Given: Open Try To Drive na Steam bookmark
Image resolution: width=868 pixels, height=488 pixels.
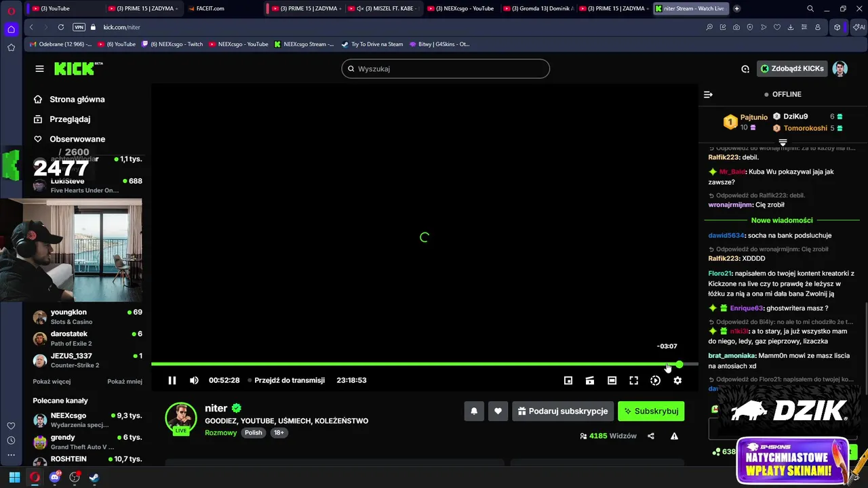Looking at the screenshot, I should (x=372, y=44).
